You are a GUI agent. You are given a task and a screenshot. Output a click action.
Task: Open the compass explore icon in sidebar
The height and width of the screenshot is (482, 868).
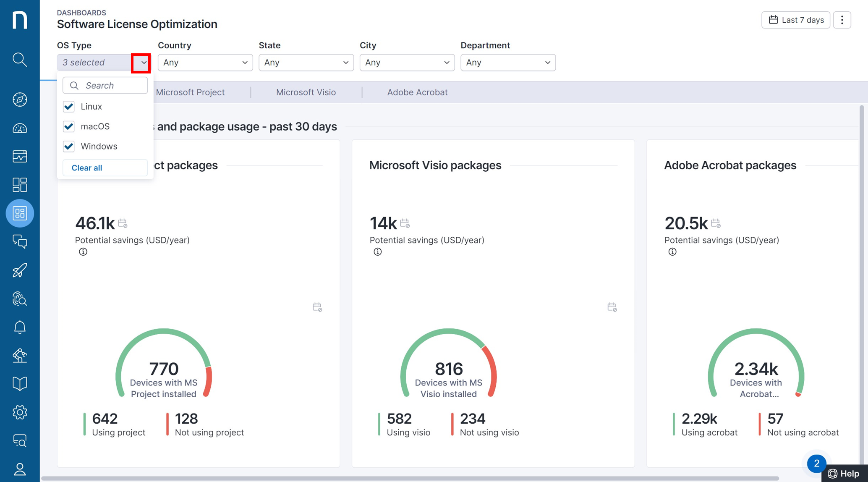(x=20, y=100)
